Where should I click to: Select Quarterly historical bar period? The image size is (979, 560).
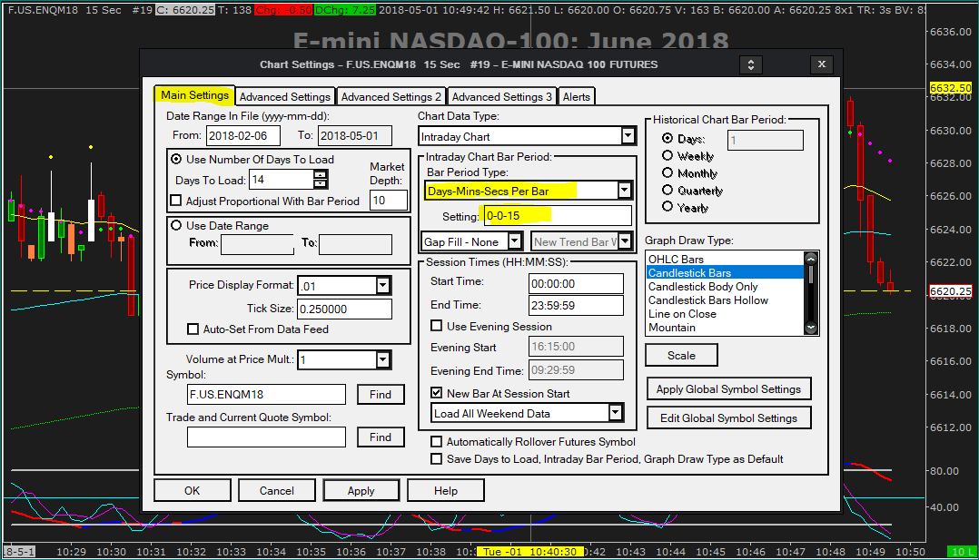[x=667, y=190]
